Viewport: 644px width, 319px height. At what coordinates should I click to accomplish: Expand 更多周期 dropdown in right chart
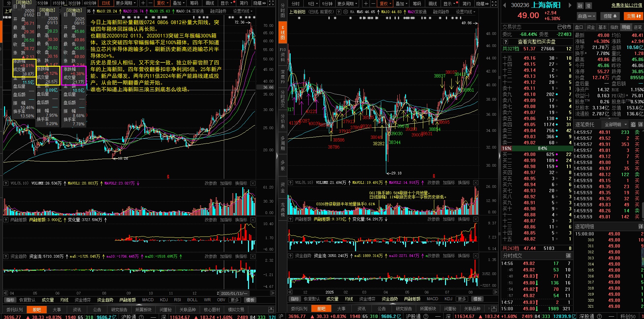[347, 3]
